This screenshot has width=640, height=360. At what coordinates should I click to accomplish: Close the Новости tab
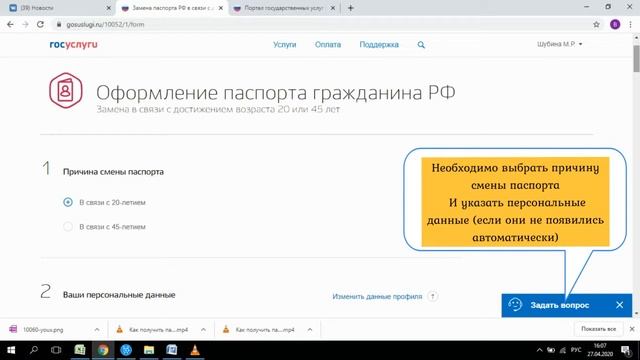click(x=109, y=8)
